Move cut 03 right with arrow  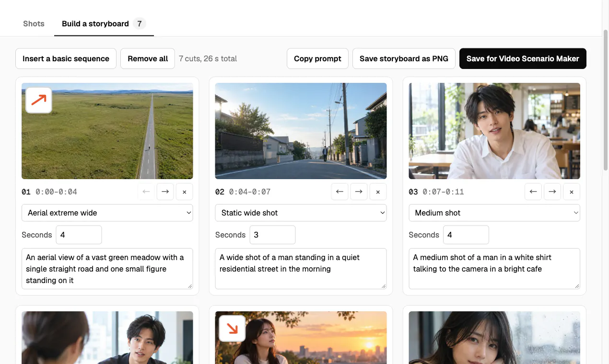pyautogui.click(x=552, y=192)
